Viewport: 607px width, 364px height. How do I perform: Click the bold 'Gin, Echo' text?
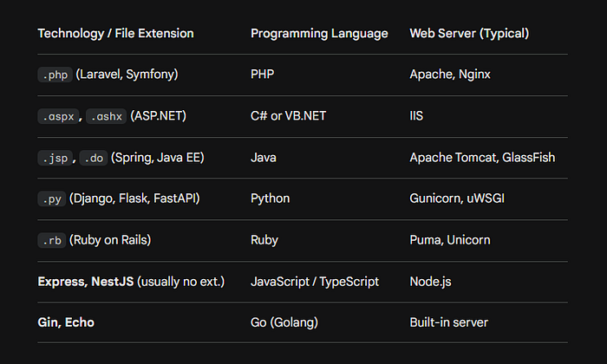tap(66, 322)
